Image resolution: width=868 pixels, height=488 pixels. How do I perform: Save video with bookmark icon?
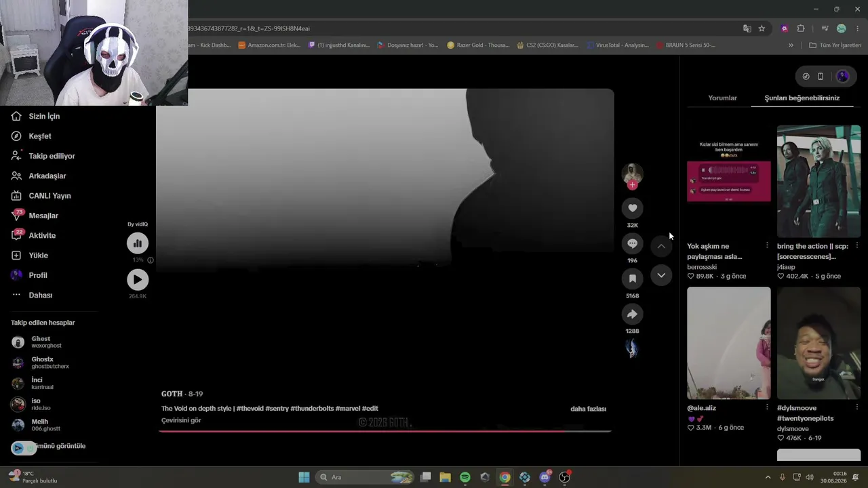pos(632,279)
